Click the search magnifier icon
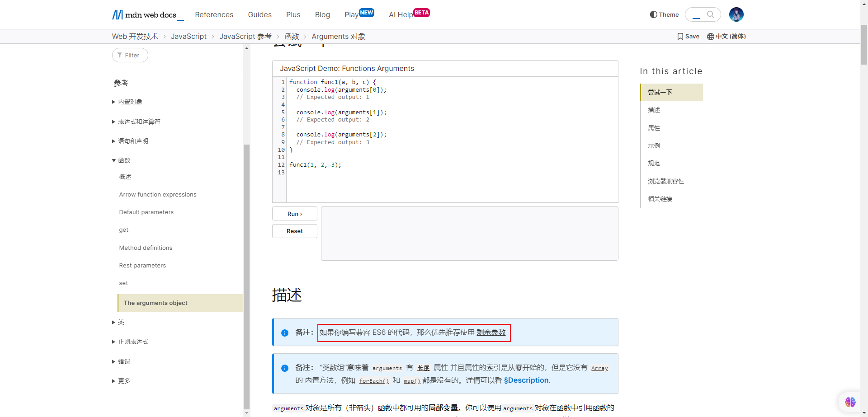 [x=711, y=14]
